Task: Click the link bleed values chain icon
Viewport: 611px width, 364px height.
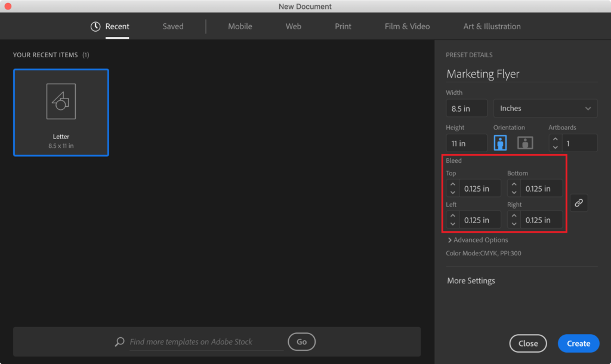Action: point(578,203)
